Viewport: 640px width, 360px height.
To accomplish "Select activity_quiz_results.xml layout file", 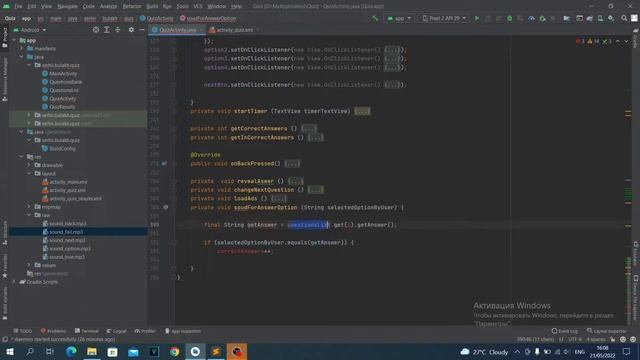I will [75, 199].
